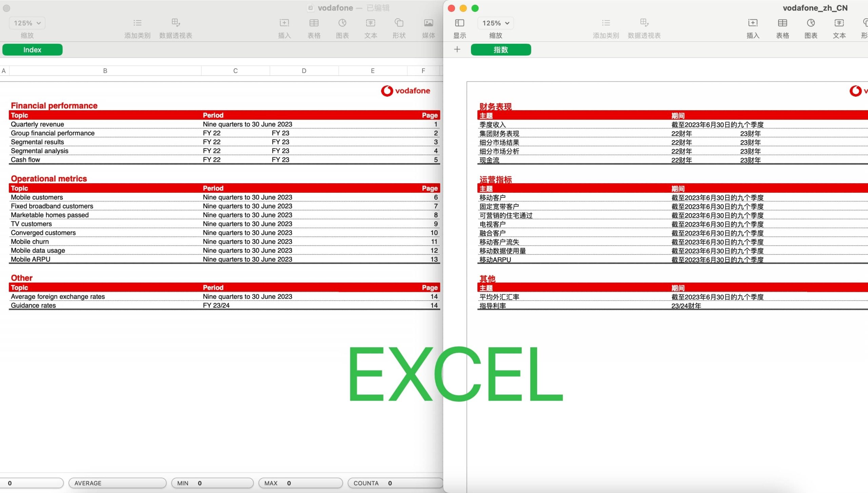868x493 pixels.
Task: Select column E header
Action: (x=373, y=71)
